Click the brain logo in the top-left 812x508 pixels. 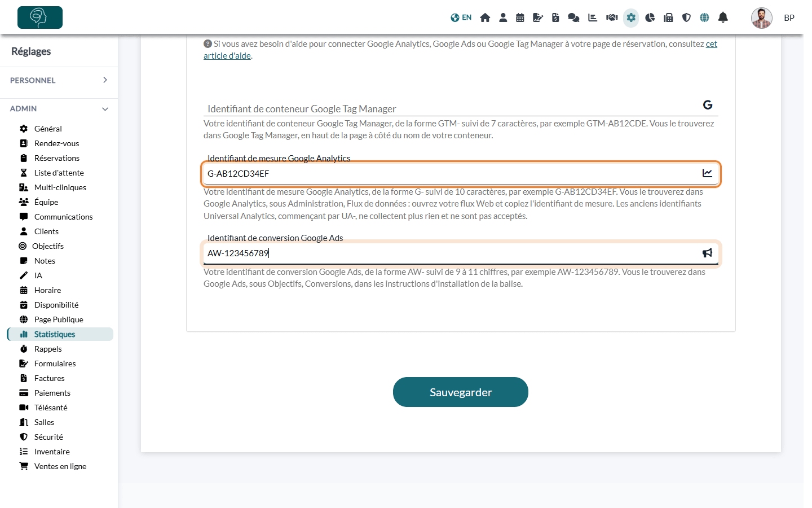coord(40,17)
